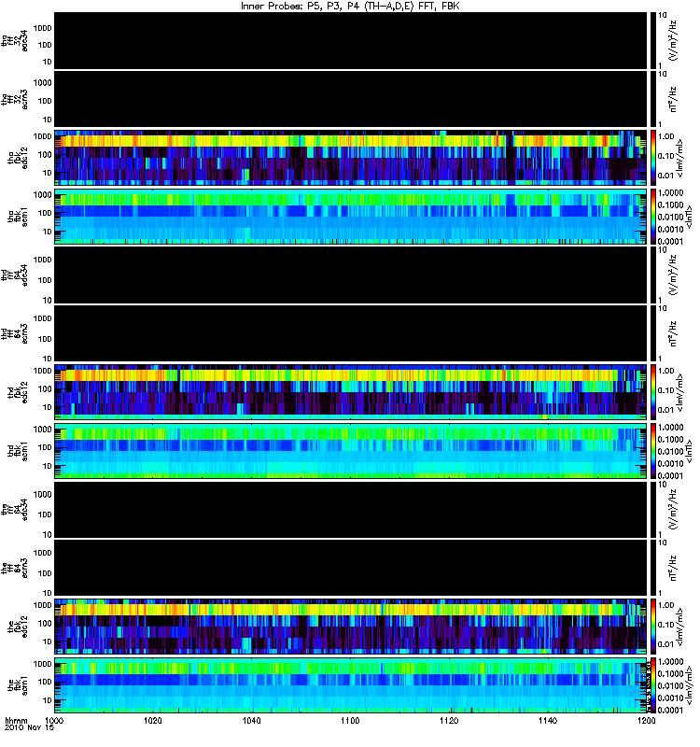Click the tha fbk edc12 rainbow color bar

click(x=653, y=157)
